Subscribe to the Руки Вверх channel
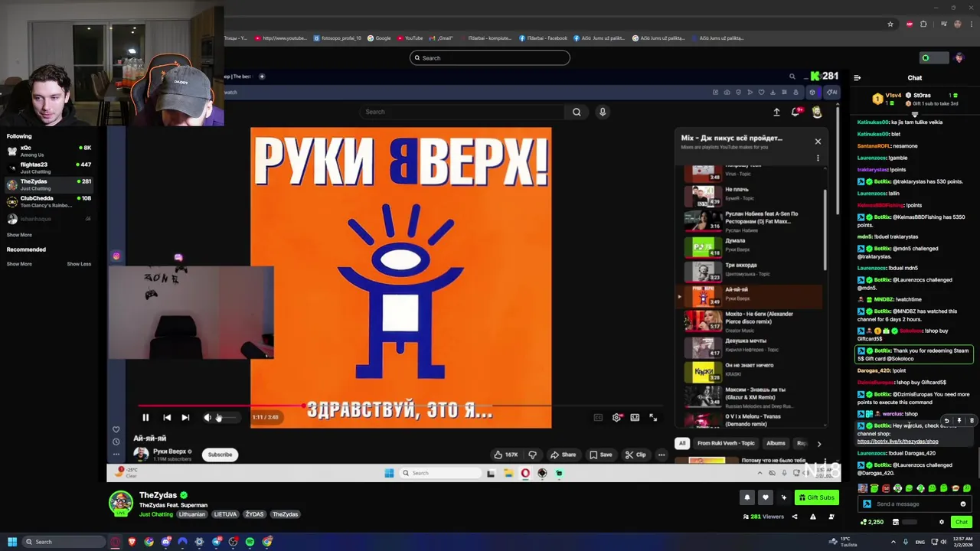Screen dimensions: 980x551 tap(220, 455)
